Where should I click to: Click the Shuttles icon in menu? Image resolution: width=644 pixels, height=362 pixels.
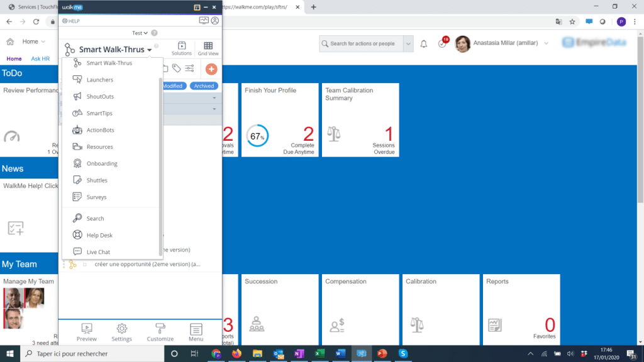tap(77, 180)
